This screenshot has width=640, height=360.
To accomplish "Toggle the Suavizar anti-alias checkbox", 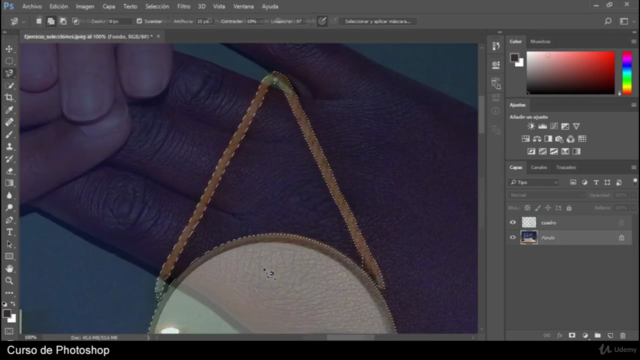I will point(139,21).
